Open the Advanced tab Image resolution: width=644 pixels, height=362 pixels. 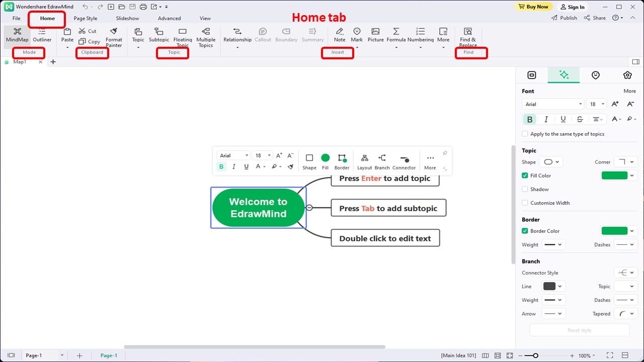pos(169,18)
